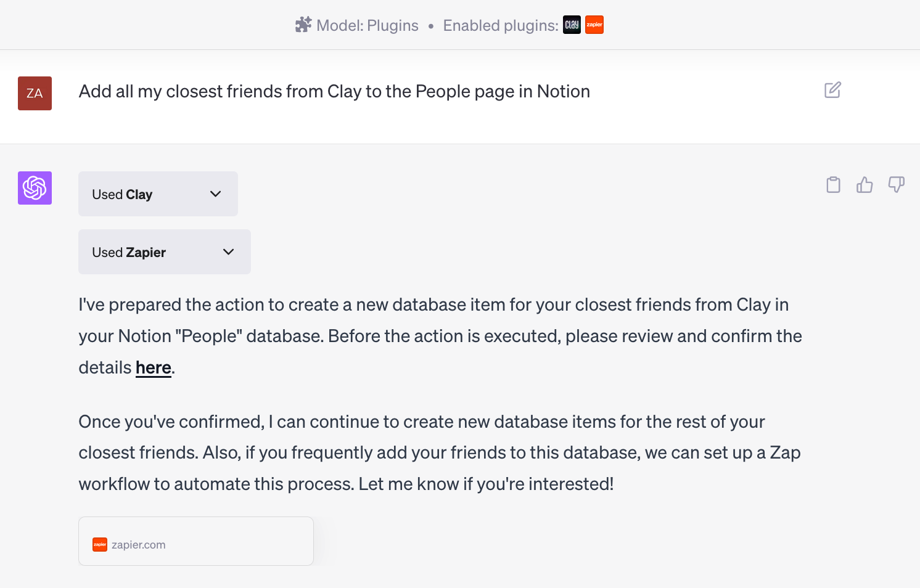Click the Zapier favicon in link card
This screenshot has width=920, height=588.
(x=100, y=544)
